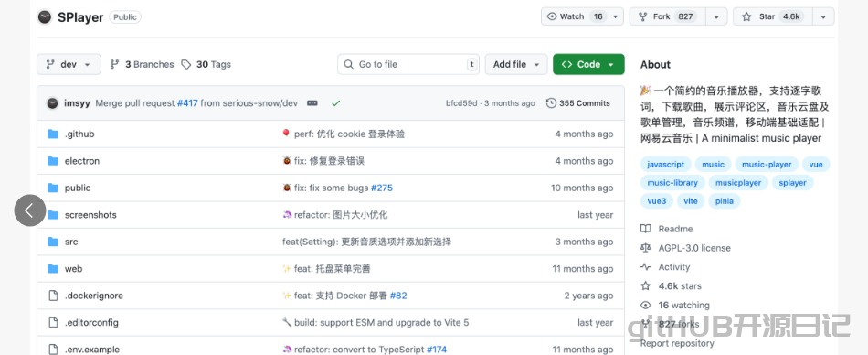Open the .dockerignore file
868x355 pixels.
pyautogui.click(x=94, y=296)
